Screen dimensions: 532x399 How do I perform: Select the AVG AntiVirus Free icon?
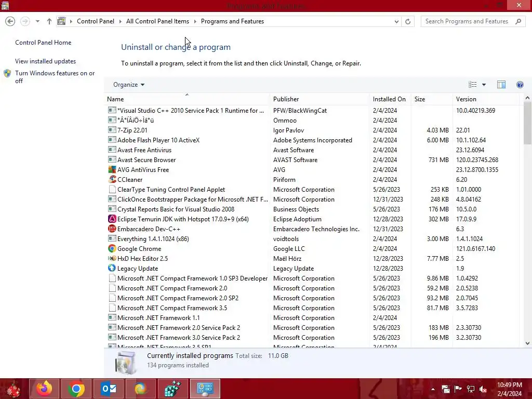pyautogui.click(x=112, y=169)
